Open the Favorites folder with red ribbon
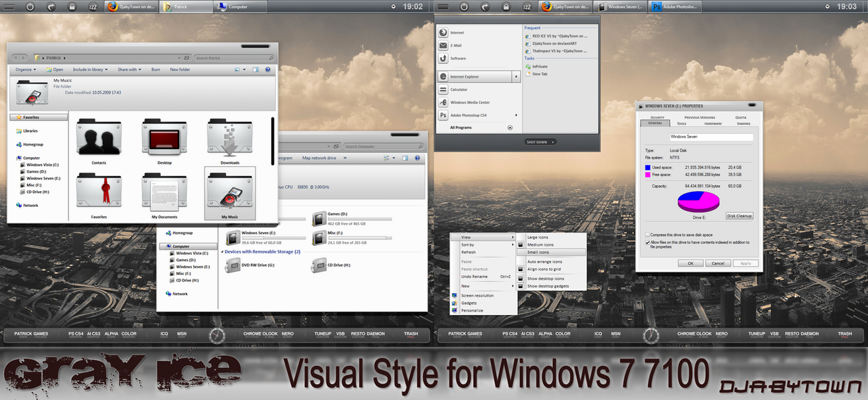The image size is (868, 400). 99,196
